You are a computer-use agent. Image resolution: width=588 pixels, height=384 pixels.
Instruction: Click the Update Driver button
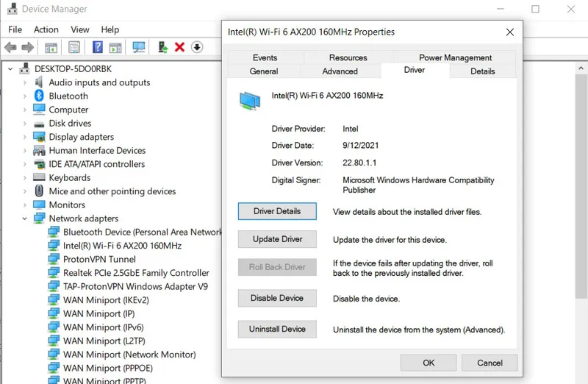(x=277, y=239)
